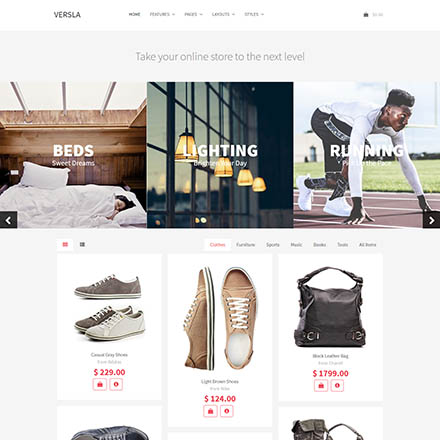Viewport: 440px width, 440px height.
Task: View details icon for Light Brown Shoes
Action: (x=227, y=411)
